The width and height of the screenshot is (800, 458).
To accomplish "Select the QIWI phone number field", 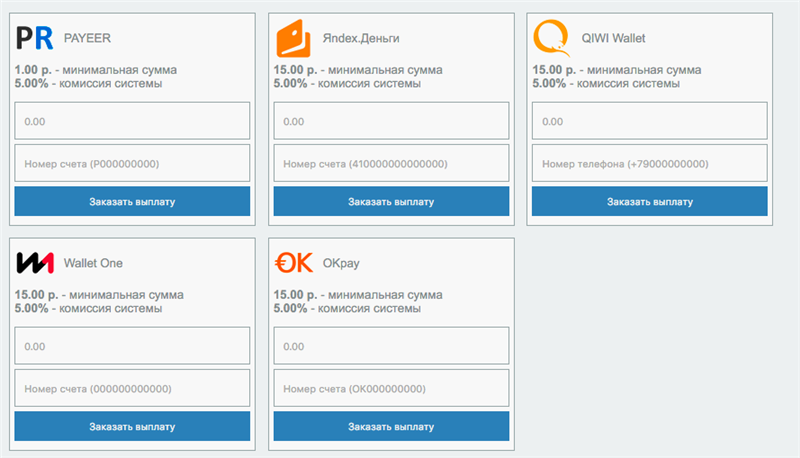I will [649, 164].
